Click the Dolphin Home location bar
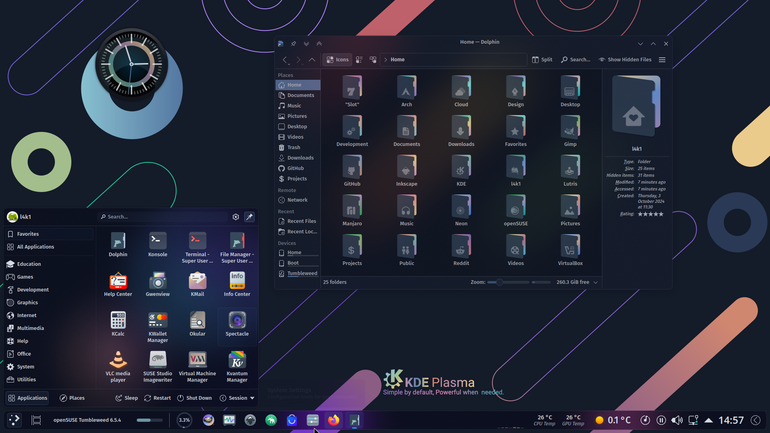 pos(453,59)
